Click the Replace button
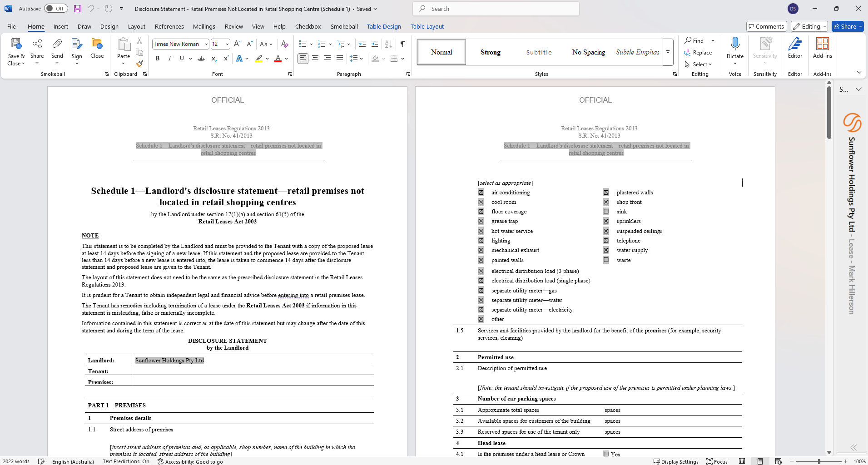Image resolution: width=868 pixels, height=465 pixels. click(698, 53)
